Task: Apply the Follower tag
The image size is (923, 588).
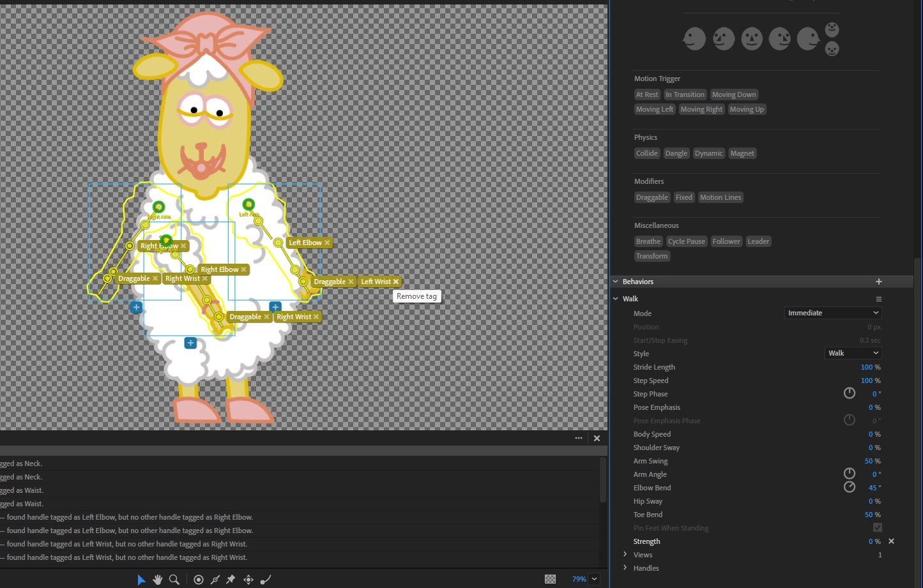Action: pos(726,241)
